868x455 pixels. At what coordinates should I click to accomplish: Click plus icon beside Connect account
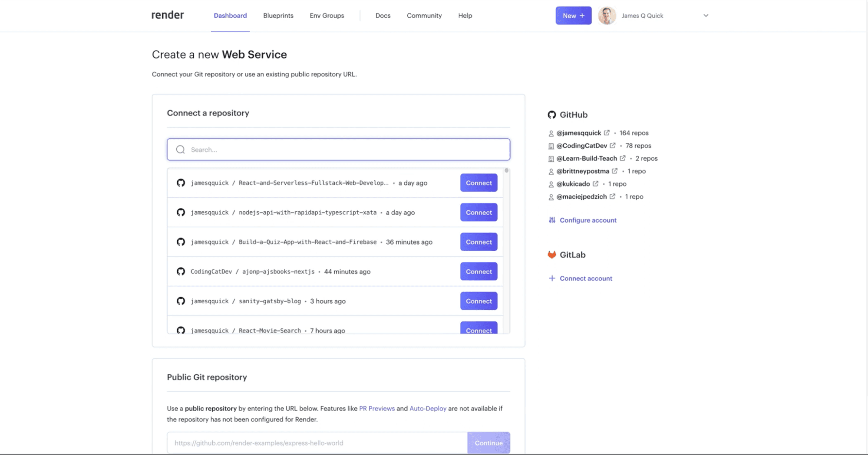coord(552,278)
